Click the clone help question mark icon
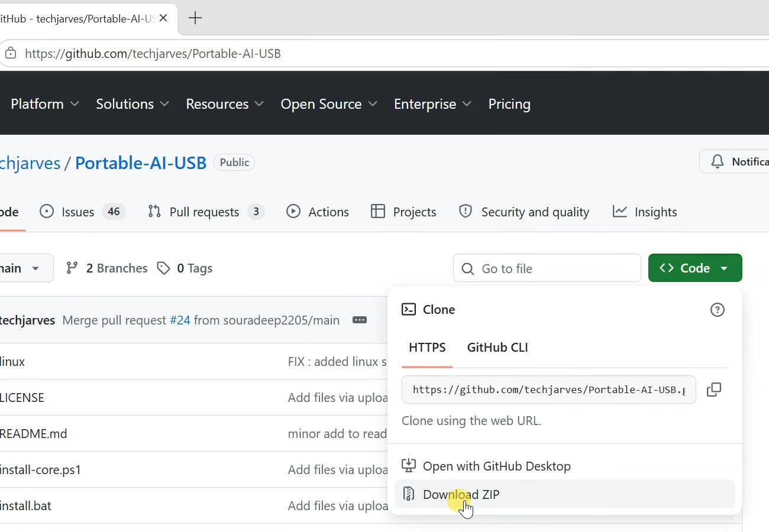 [717, 310]
